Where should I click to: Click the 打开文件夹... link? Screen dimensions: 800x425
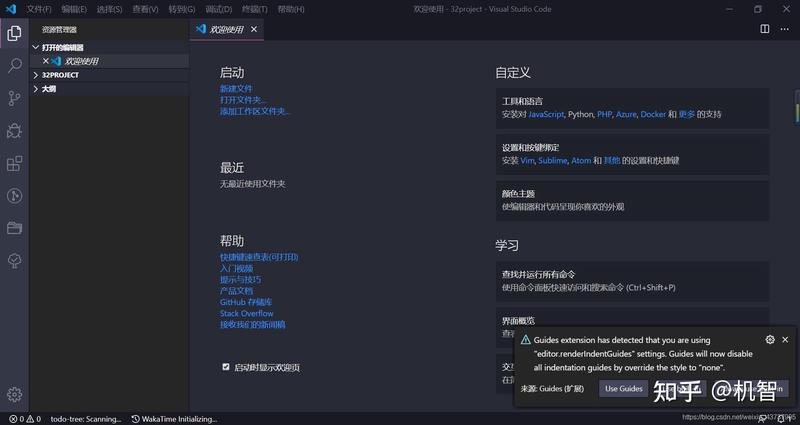pyautogui.click(x=243, y=100)
